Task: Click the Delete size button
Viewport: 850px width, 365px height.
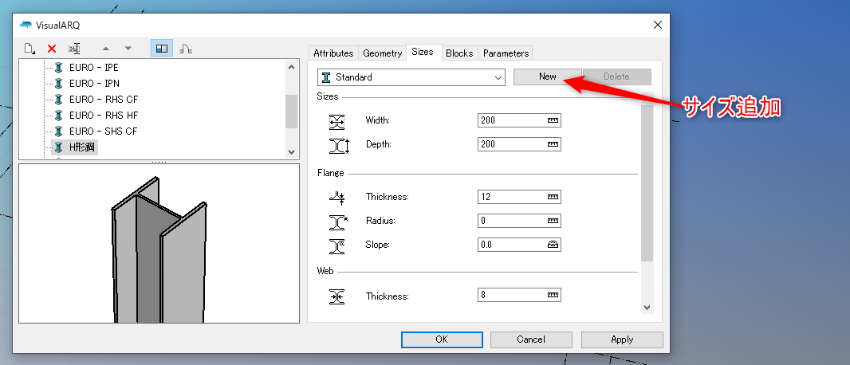Action: 616,76
